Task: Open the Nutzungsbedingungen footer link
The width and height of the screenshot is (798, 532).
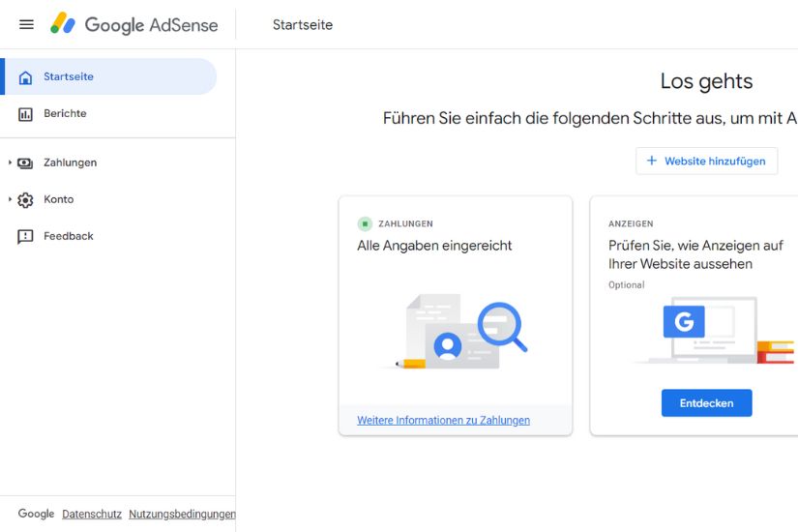Action: pos(182,514)
